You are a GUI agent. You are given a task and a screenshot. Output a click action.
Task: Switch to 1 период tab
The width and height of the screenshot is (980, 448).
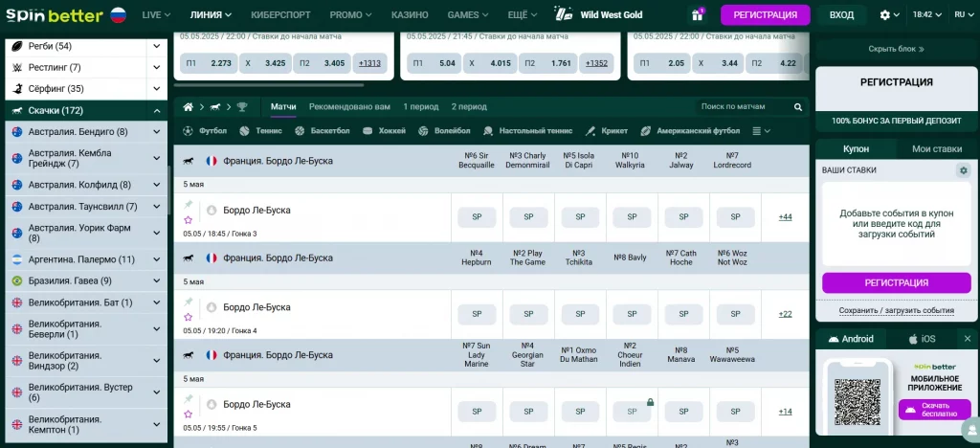click(x=421, y=107)
